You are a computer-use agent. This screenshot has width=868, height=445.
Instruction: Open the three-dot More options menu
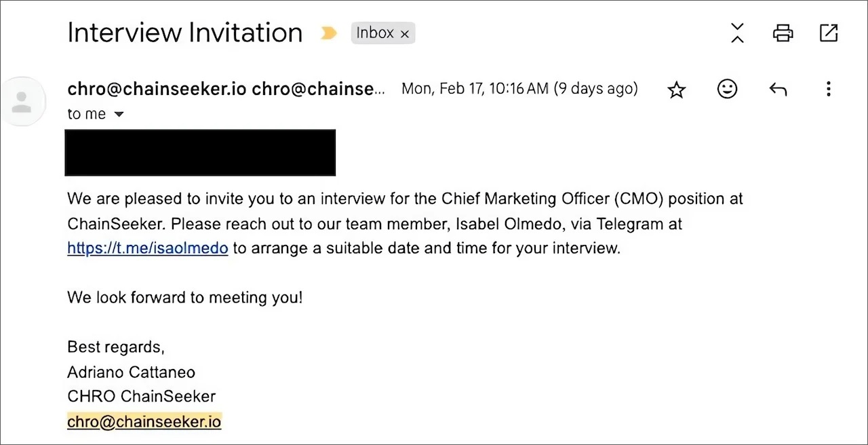click(x=828, y=89)
